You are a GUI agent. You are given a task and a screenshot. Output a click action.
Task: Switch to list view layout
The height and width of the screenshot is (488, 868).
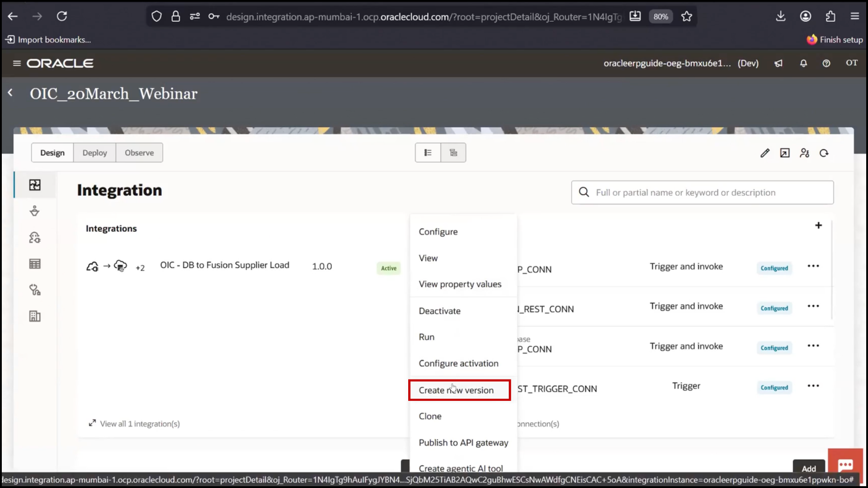pos(428,153)
